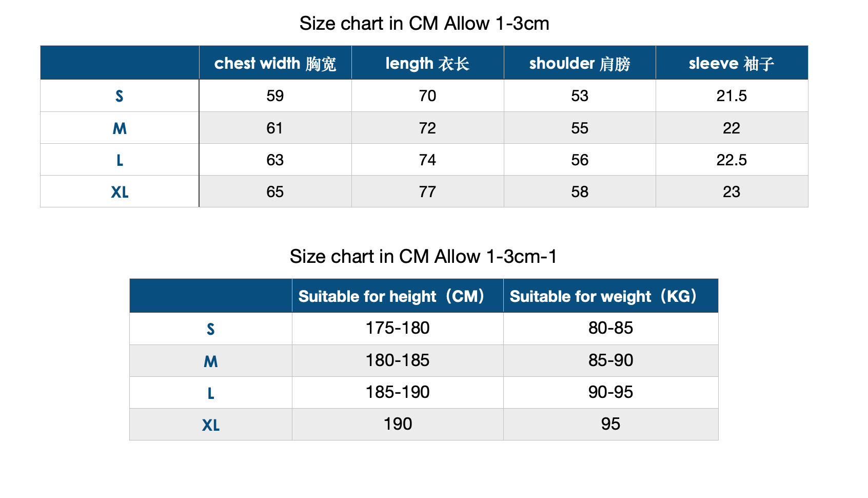Image resolution: width=868 pixels, height=498 pixels.
Task: Select the M row label in the height table
Action: (x=211, y=361)
